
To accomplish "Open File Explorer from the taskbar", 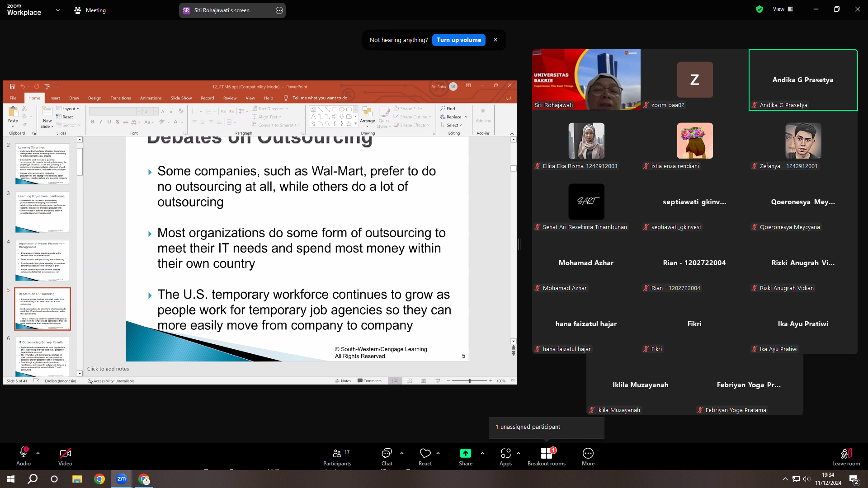I will [77, 479].
